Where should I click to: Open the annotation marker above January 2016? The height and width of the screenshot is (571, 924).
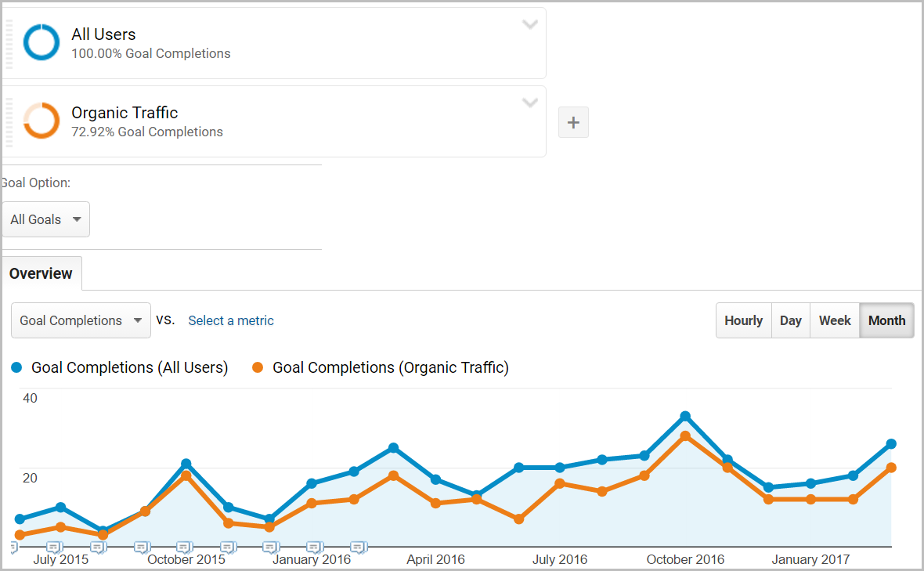point(314,547)
